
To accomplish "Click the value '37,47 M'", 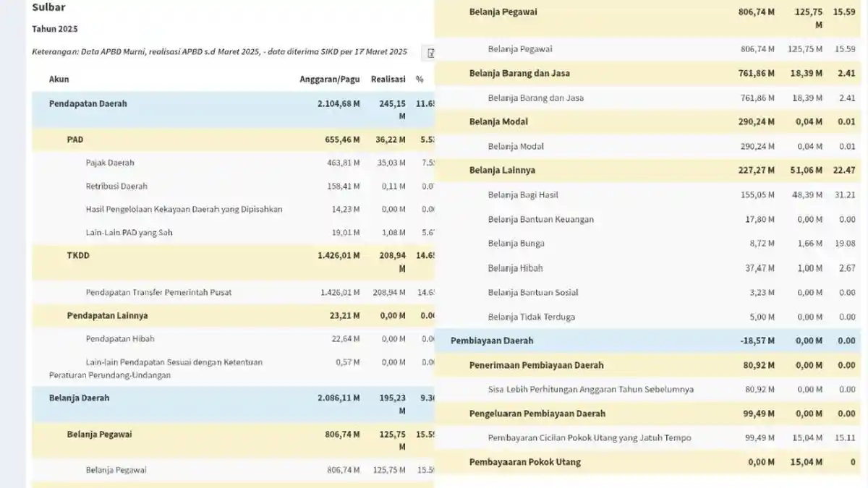I will pyautogui.click(x=760, y=268).
